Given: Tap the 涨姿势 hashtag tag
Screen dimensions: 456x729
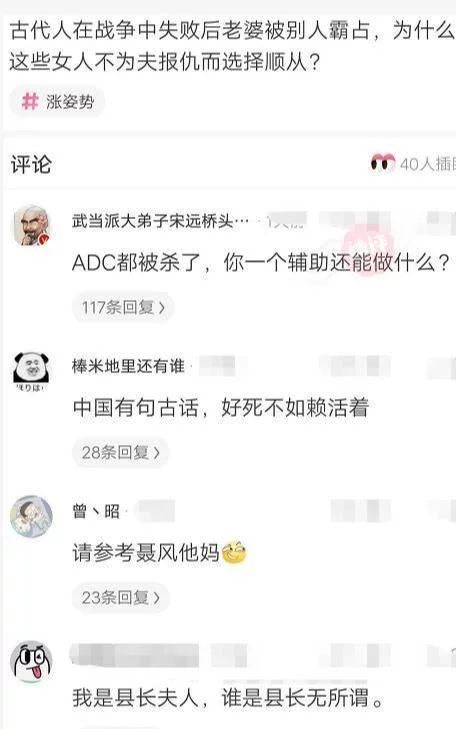Looking at the screenshot, I should (57, 101).
